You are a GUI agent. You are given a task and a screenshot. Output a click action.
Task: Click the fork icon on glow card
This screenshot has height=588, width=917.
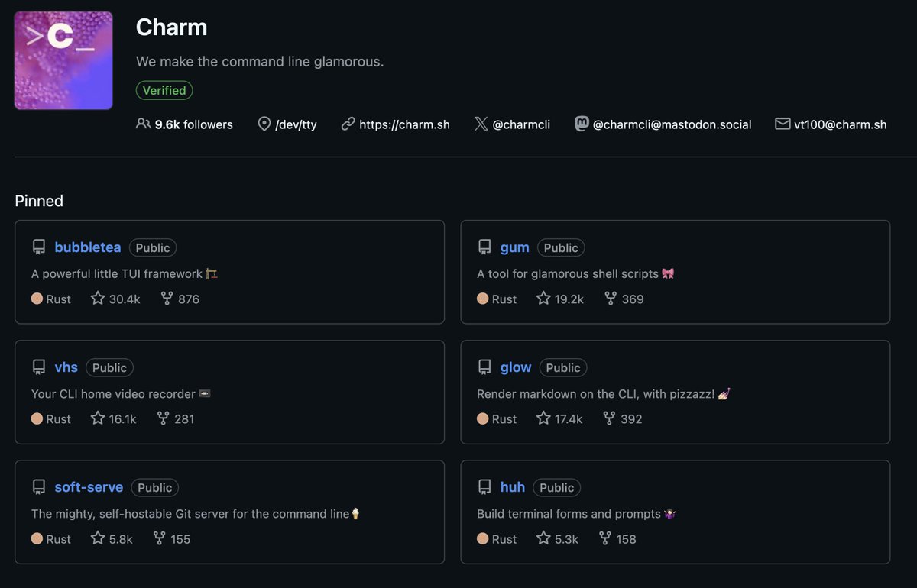pos(609,418)
